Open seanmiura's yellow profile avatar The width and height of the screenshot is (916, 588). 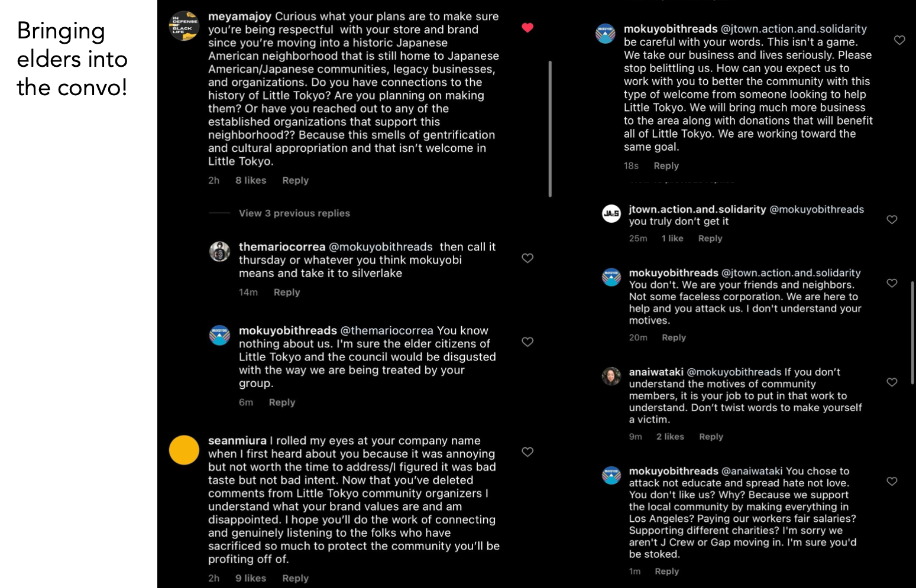tap(184, 450)
